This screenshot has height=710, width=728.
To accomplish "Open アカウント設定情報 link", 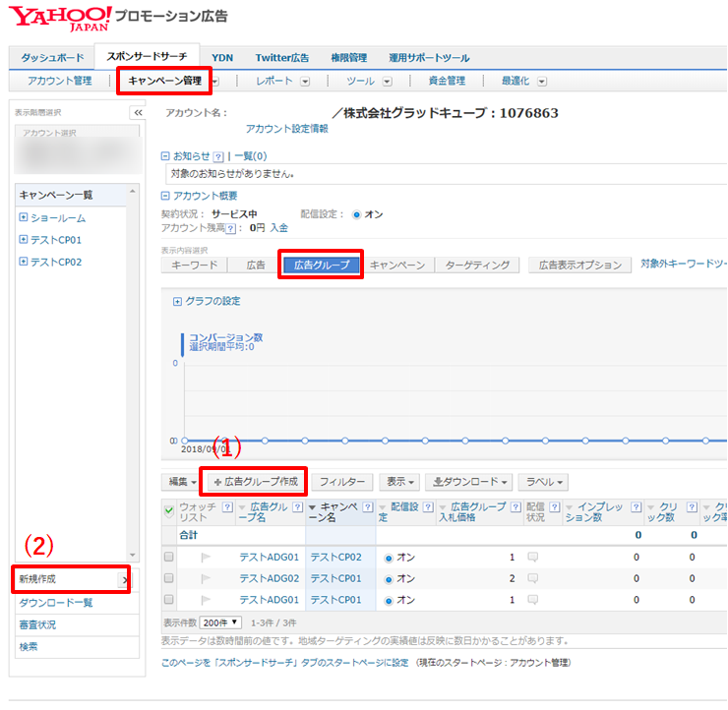I will point(286,129).
